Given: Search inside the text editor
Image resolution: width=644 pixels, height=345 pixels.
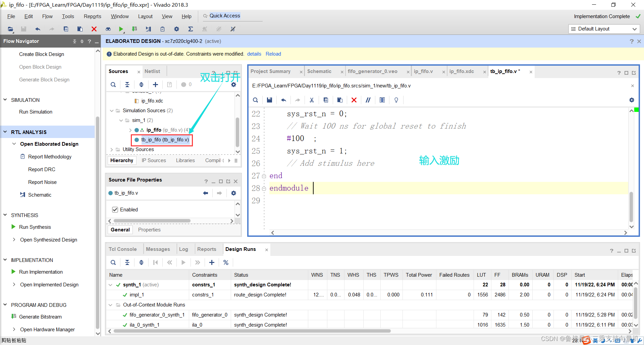Looking at the screenshot, I should [256, 100].
